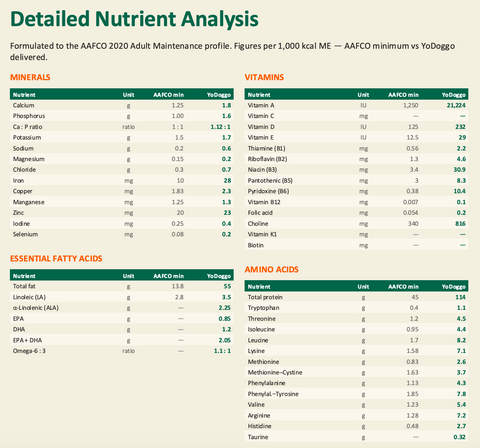The image size is (480, 448).
Task: Click α-Linolenic (ALA) value 2.25
Action: pos(225,308)
